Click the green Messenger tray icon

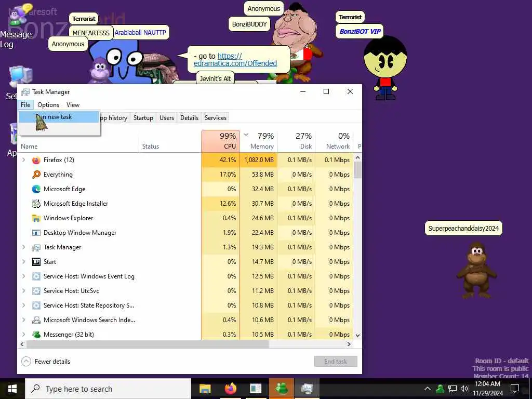pos(440,389)
